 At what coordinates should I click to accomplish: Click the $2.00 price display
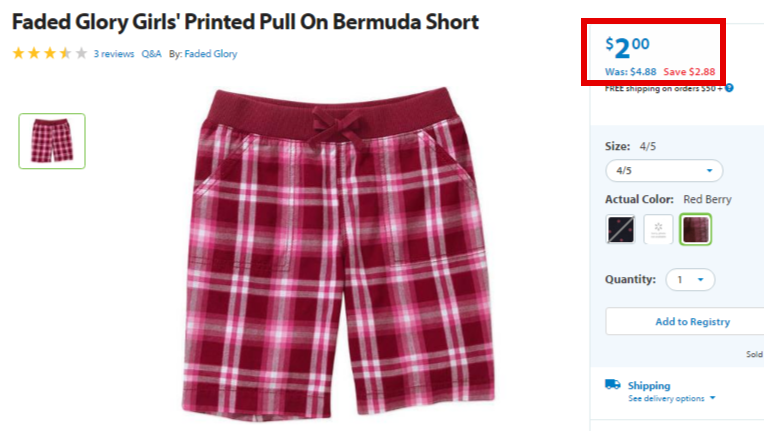[x=627, y=48]
